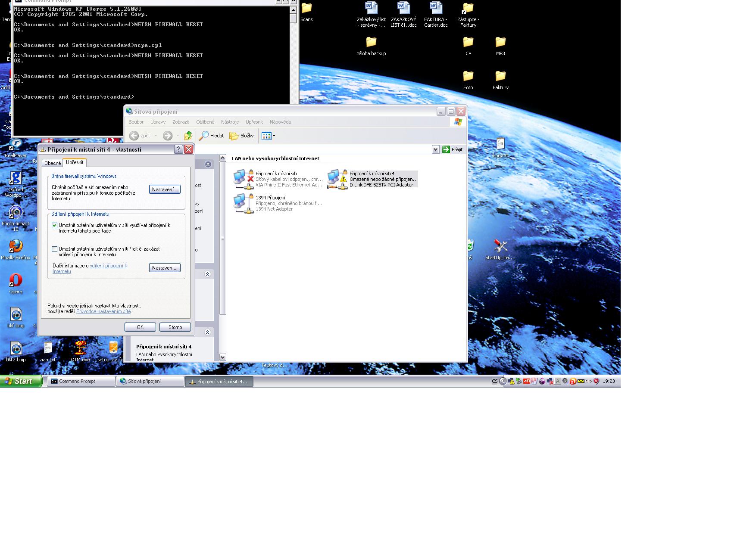Open the Opera desktop shortcut

pos(16,280)
